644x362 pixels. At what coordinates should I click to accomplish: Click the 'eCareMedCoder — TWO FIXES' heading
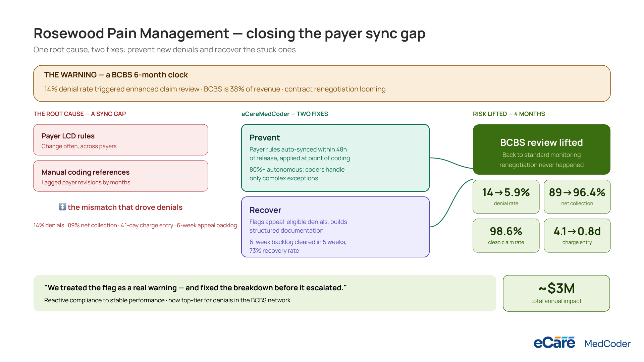coord(285,114)
